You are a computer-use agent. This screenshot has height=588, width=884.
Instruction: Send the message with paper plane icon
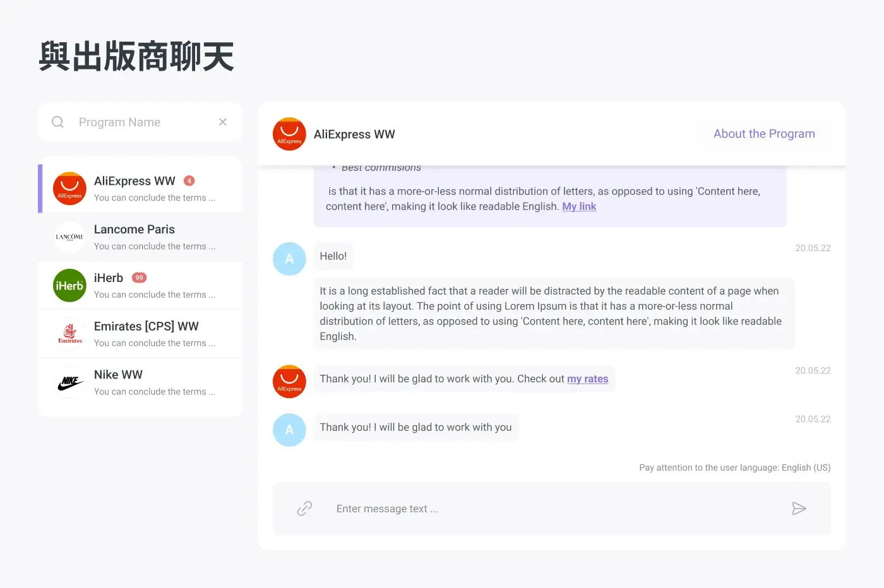coord(799,509)
